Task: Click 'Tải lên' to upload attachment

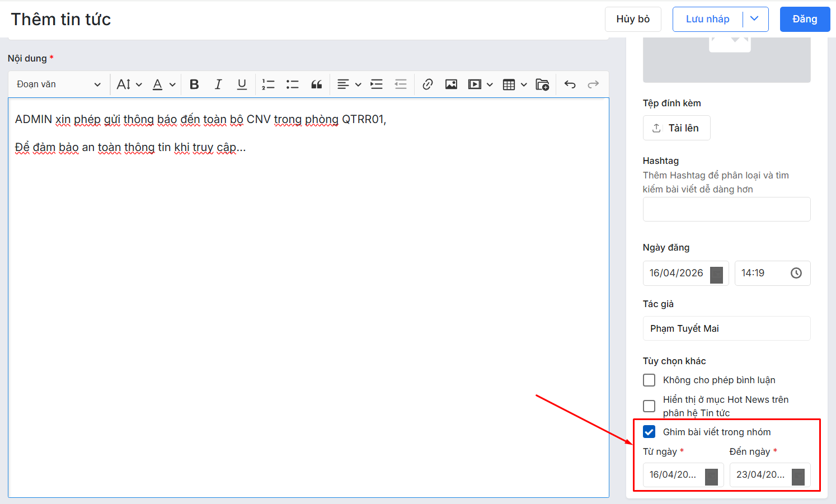Action: click(677, 128)
